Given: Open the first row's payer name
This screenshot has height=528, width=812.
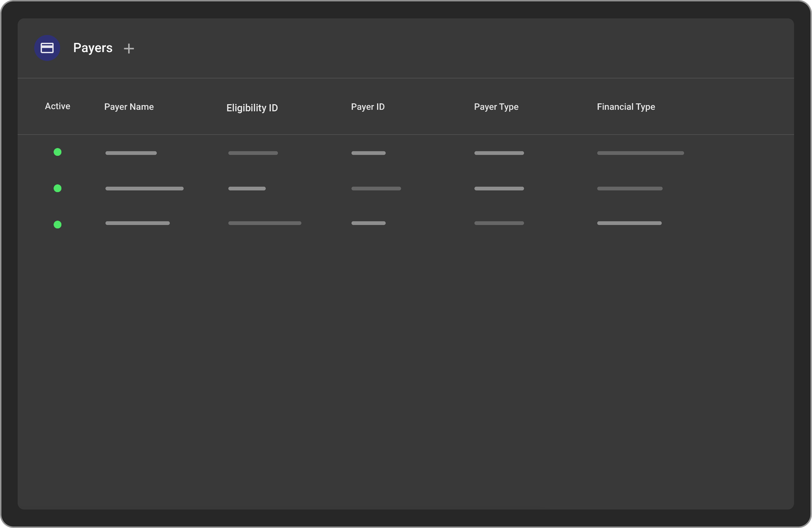Looking at the screenshot, I should click(x=131, y=153).
